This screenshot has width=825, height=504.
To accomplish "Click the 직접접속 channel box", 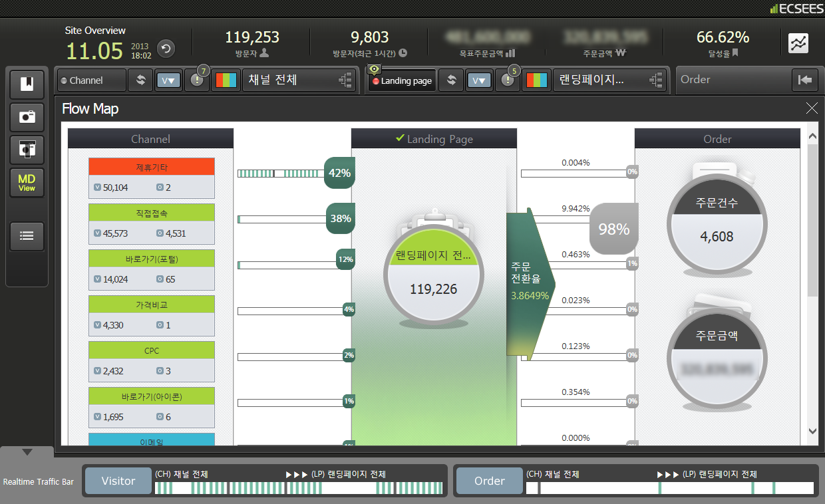I will tap(152, 224).
